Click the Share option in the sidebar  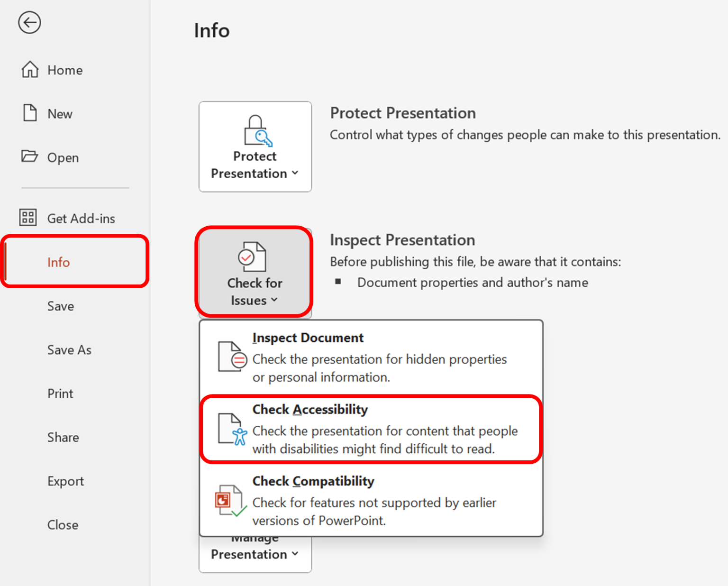[x=63, y=437]
